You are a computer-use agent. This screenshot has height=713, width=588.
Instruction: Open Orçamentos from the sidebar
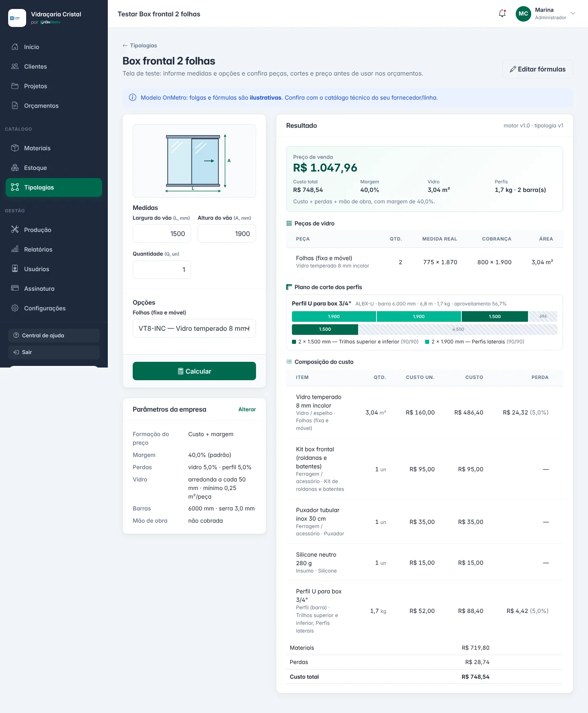(x=54, y=106)
